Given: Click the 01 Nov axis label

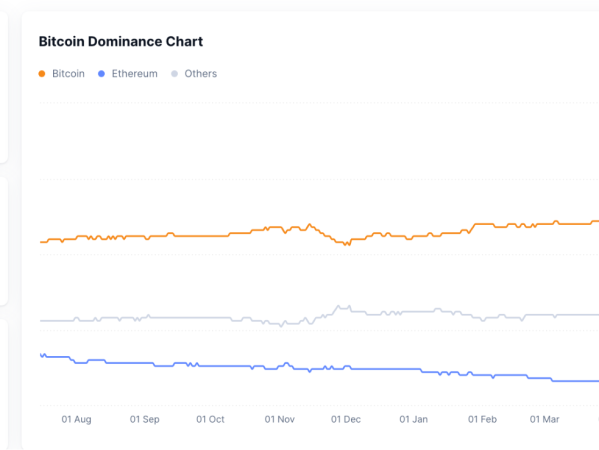Looking at the screenshot, I should (280, 419).
